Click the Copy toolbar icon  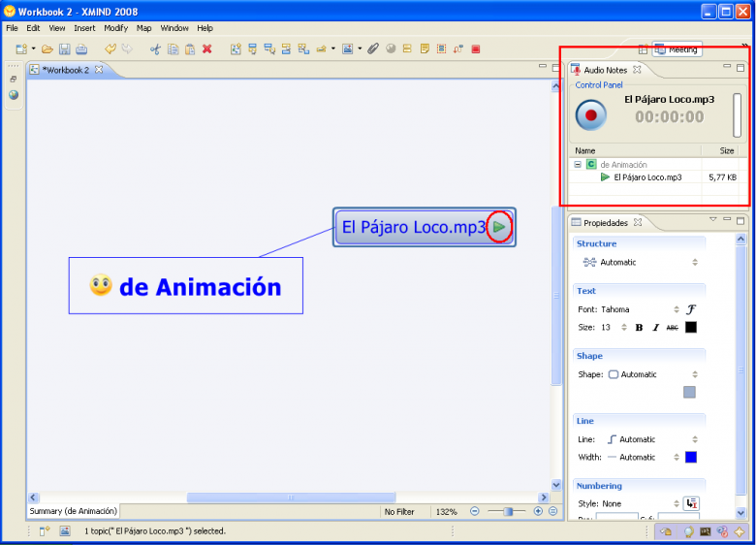[173, 49]
